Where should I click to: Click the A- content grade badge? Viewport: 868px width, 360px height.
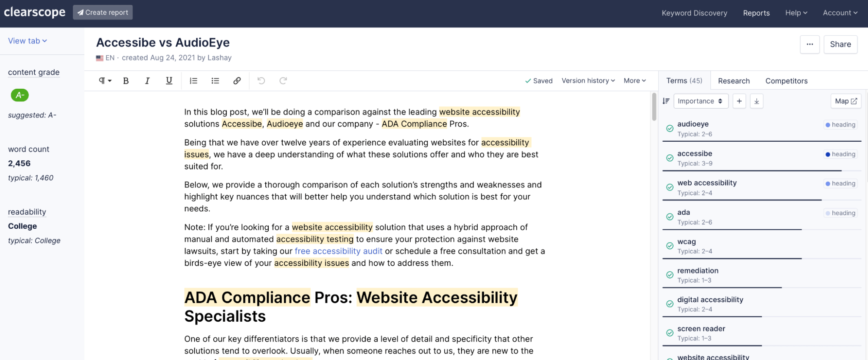point(20,95)
